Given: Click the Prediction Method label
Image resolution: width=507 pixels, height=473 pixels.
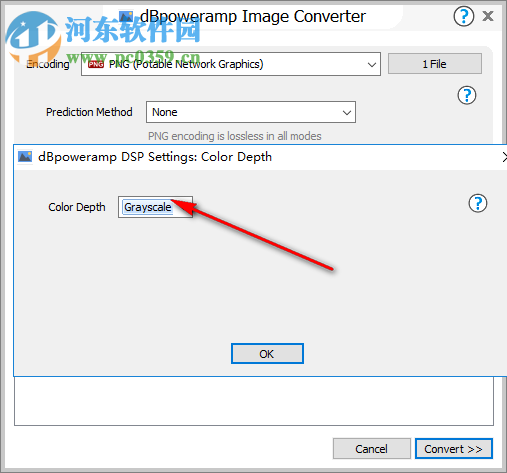Looking at the screenshot, I should 89,112.
